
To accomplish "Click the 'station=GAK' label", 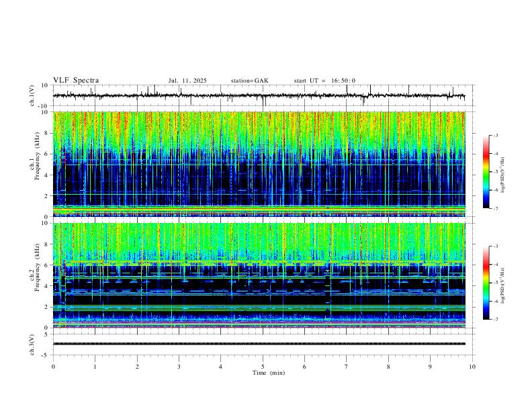I will (250, 81).
